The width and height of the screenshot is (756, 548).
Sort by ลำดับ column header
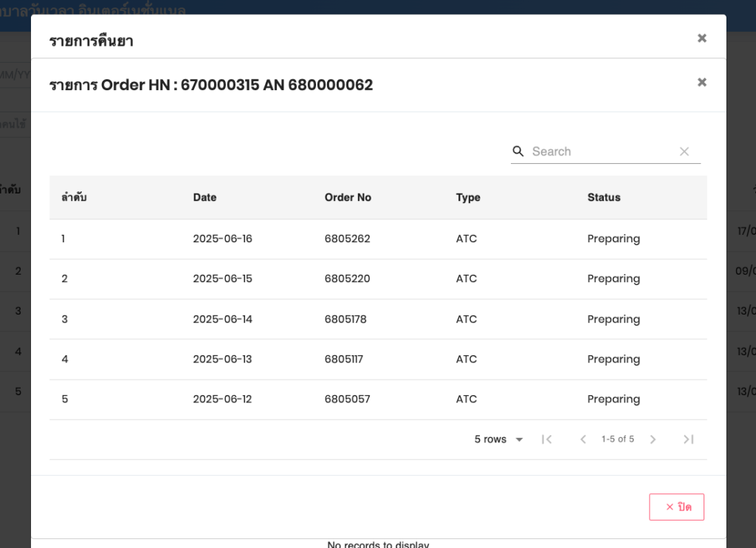pos(75,197)
